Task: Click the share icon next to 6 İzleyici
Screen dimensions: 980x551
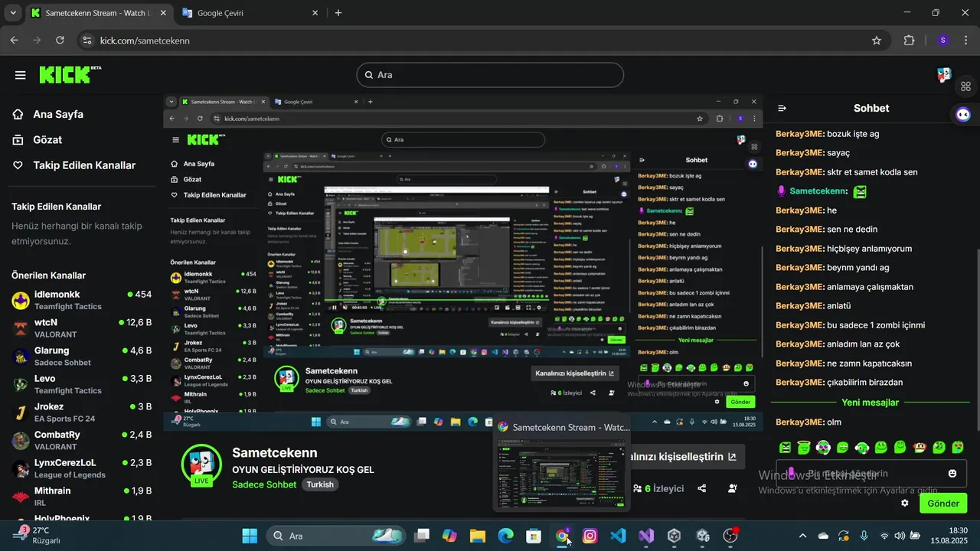Action: point(702,488)
